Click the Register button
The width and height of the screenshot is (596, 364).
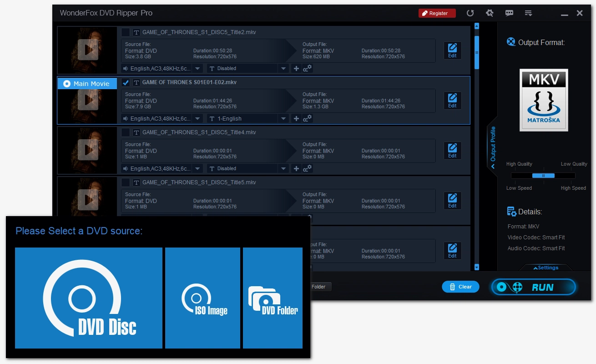coord(437,13)
